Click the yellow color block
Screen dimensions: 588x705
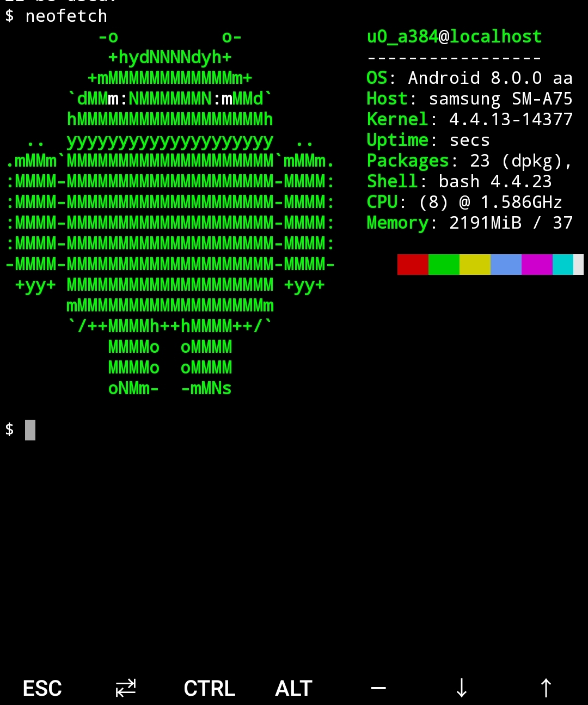475,264
